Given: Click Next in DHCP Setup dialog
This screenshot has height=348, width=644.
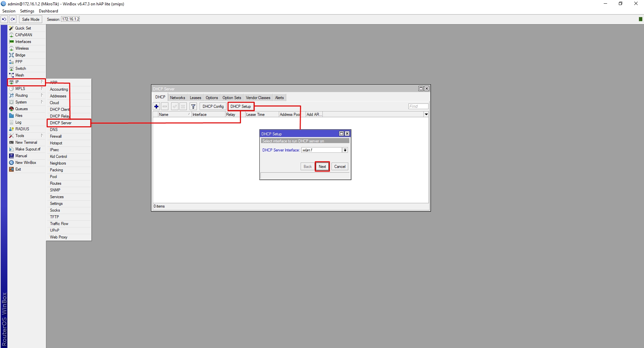Looking at the screenshot, I should click(322, 167).
